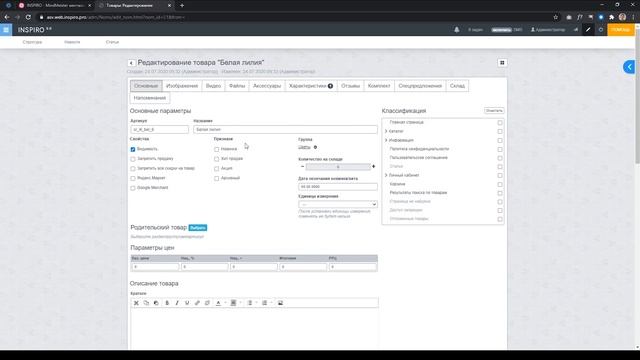Check the Новинка checkbox
640x360 pixels.
tap(216, 149)
